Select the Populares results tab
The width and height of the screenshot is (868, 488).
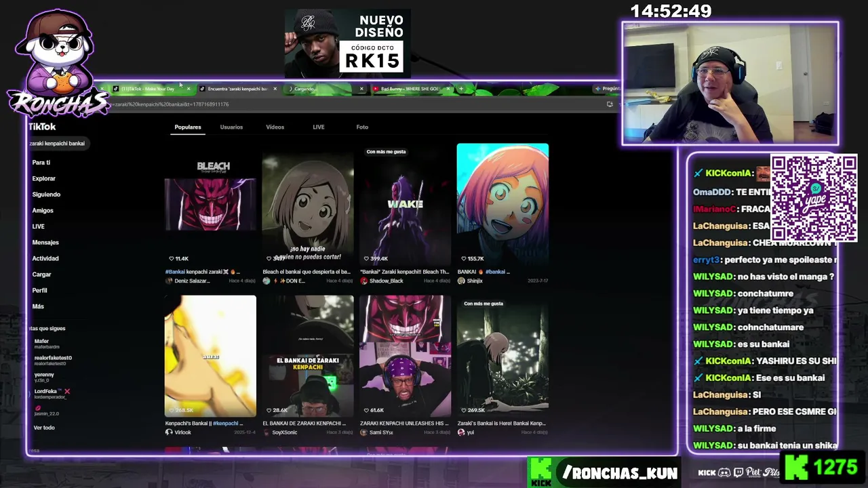(x=188, y=127)
